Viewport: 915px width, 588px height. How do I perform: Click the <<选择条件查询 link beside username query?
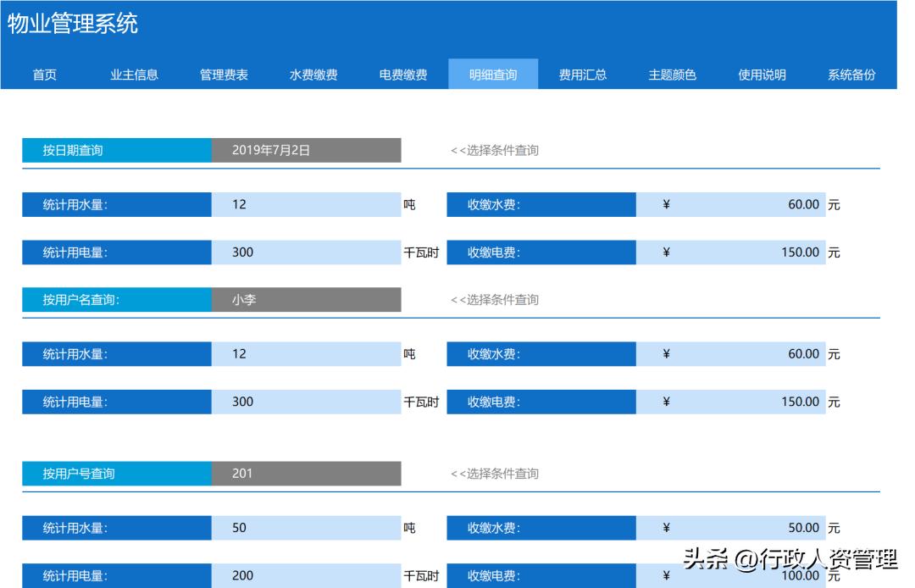coord(493,298)
